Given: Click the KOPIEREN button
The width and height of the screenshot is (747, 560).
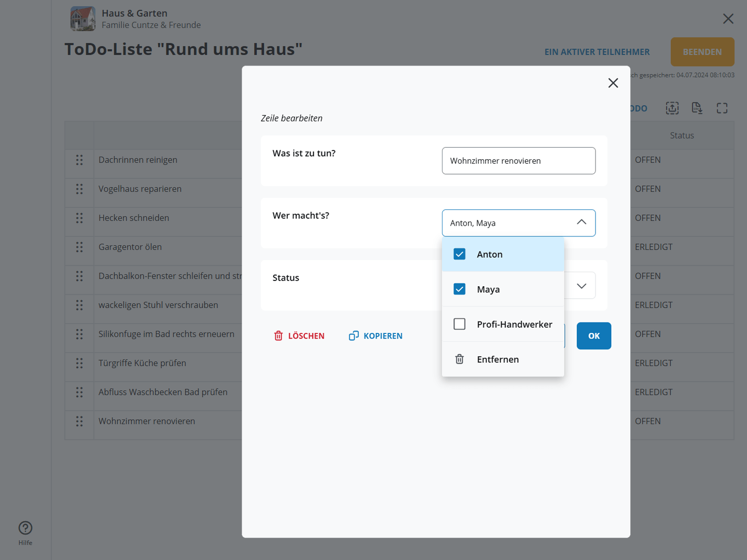Looking at the screenshot, I should pyautogui.click(x=376, y=336).
